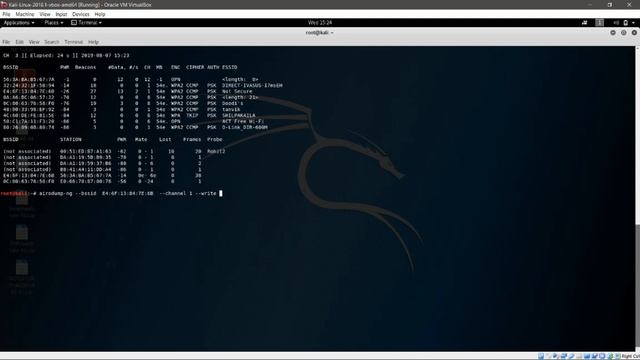Expand the Terminal app menu in top panel
Screen dimensions: 640x360
[87, 23]
